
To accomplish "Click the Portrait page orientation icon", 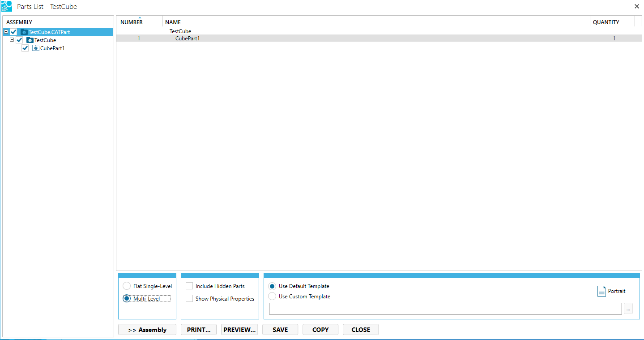I will (x=601, y=291).
